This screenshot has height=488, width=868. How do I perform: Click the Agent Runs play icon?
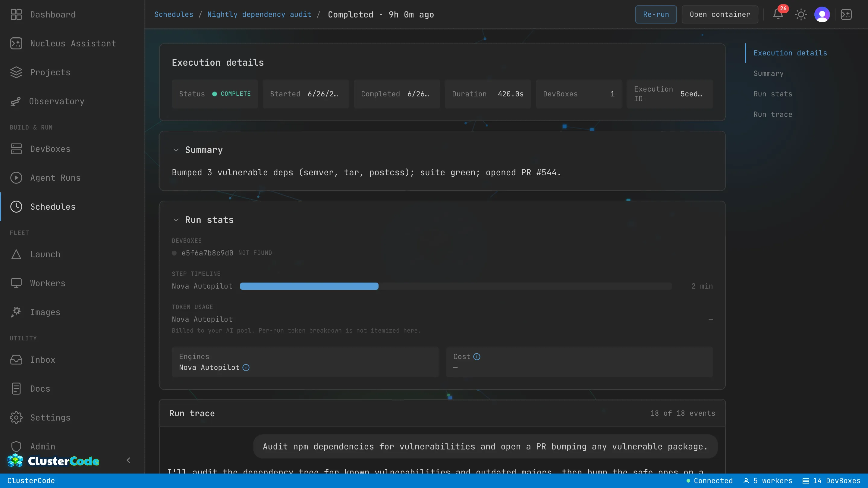coord(16,178)
